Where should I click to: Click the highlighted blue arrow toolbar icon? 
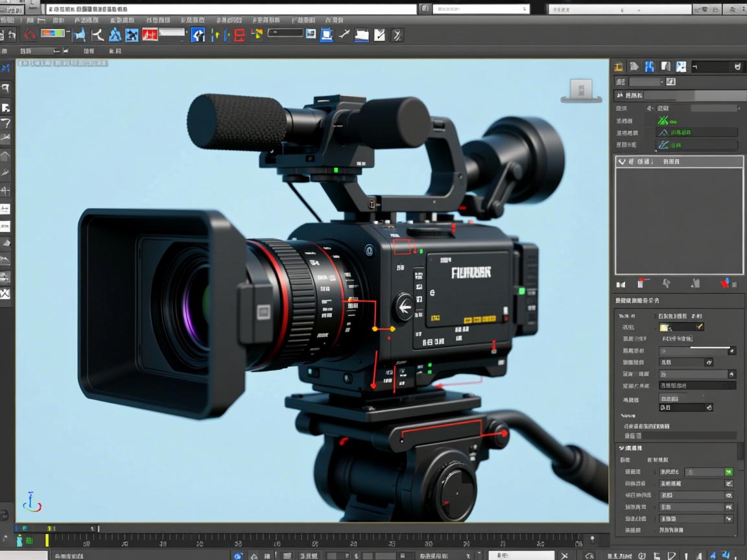(x=198, y=35)
